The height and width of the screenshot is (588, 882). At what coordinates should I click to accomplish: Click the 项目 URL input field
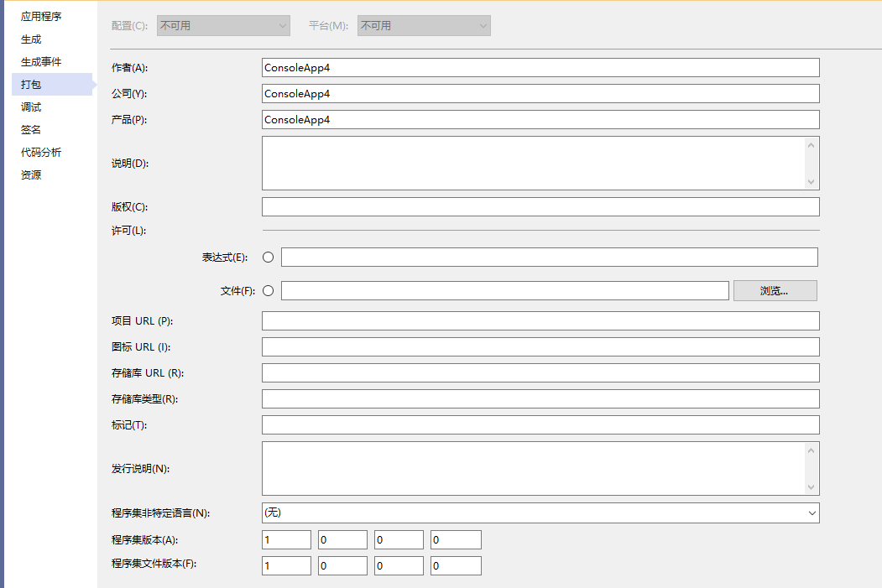[x=540, y=320]
